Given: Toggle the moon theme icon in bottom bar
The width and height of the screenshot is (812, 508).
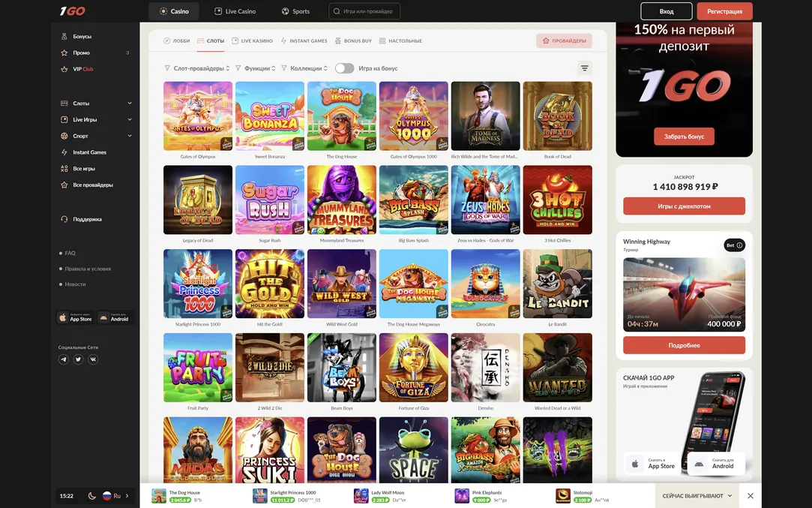Looking at the screenshot, I should (90, 494).
